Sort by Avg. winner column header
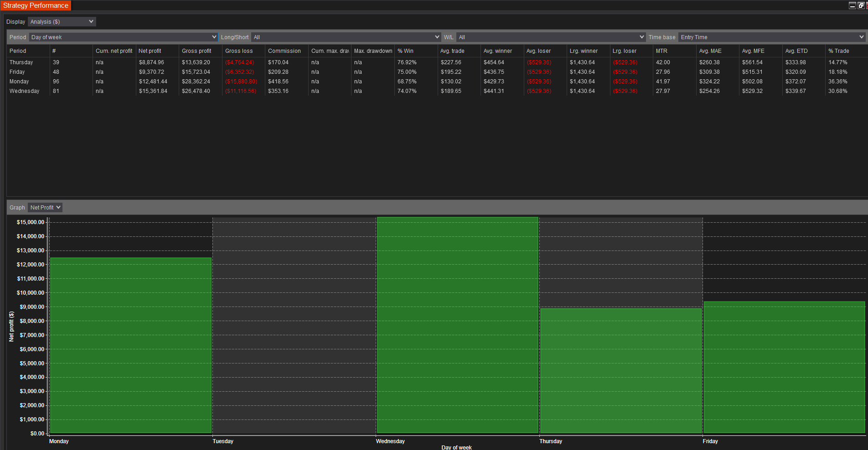Screen dimensions: 868x450 [502, 51]
